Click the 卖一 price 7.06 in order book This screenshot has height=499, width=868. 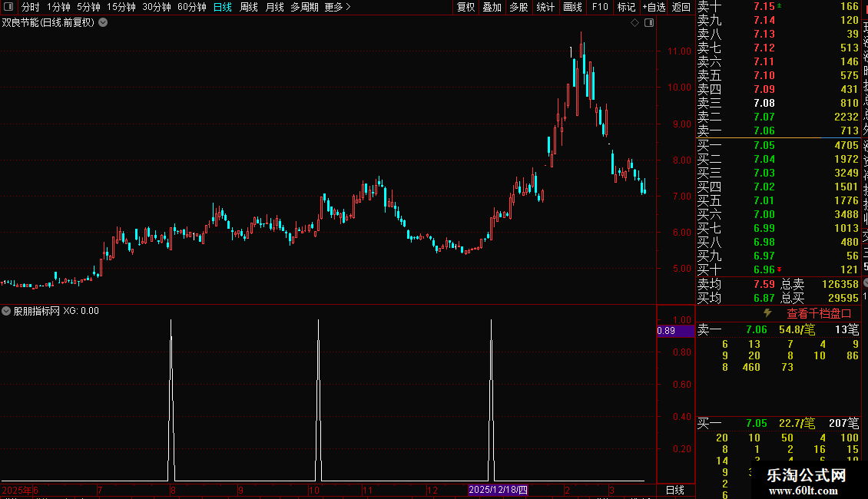click(764, 131)
